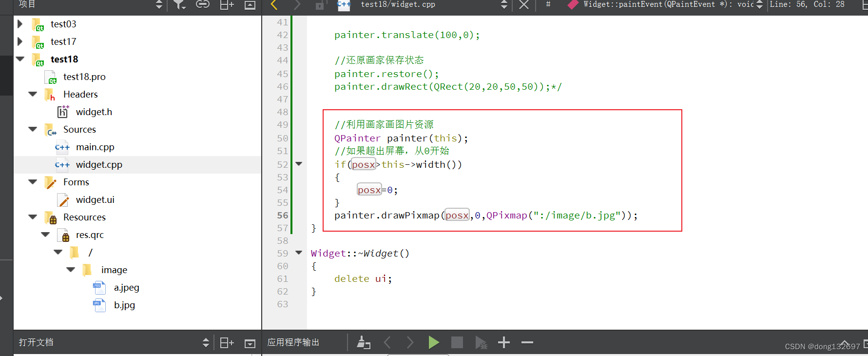Click the test03 project icon
The image size is (868, 356).
(x=38, y=24)
